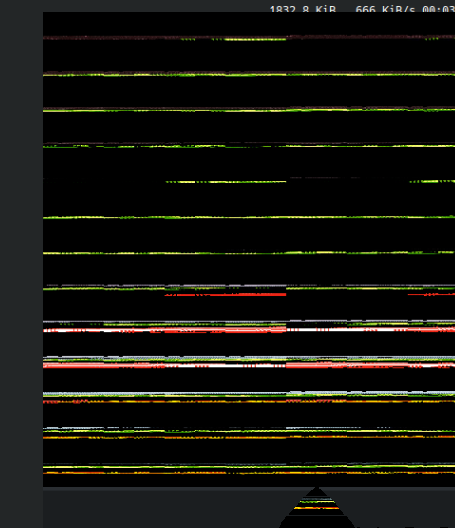Click the isolated yellow-green segment on the fifth row

(x=226, y=182)
